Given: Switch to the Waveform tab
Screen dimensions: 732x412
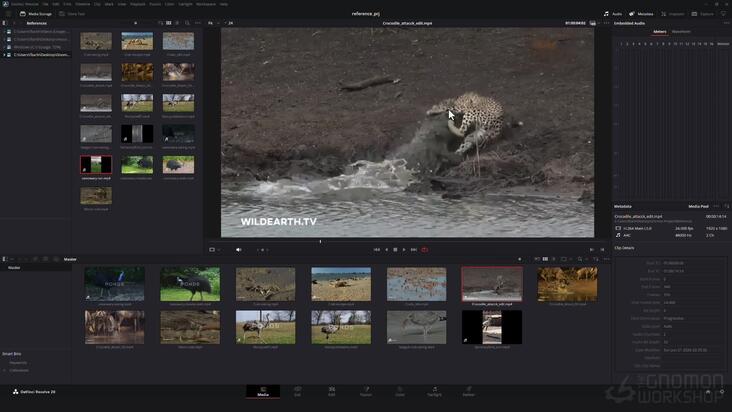Looking at the screenshot, I should point(681,32).
